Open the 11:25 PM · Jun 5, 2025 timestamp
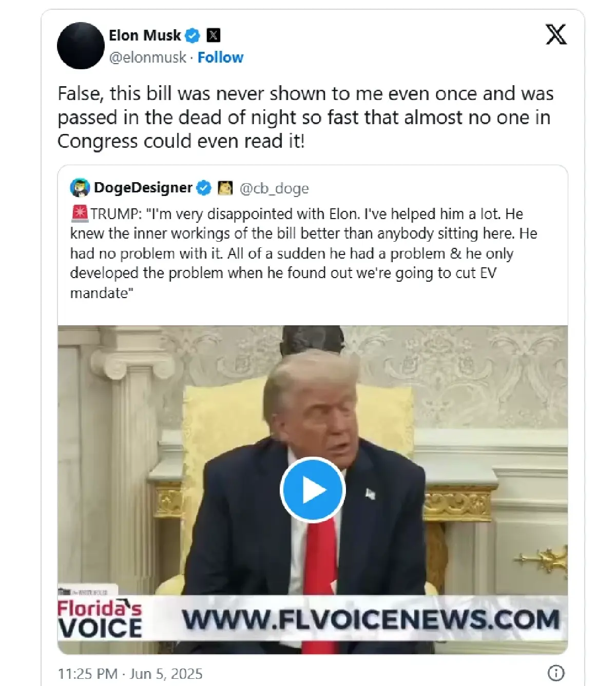The height and width of the screenshot is (686, 616). coord(130,673)
